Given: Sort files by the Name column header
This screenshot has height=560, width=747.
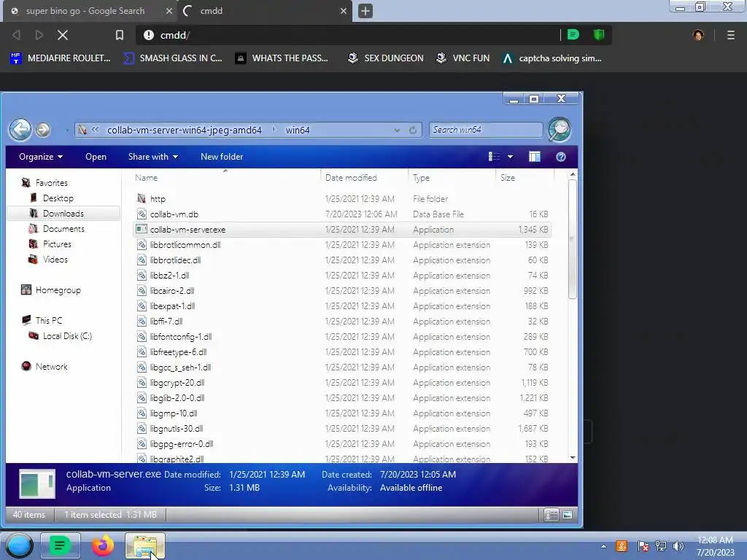Looking at the screenshot, I should [146, 178].
